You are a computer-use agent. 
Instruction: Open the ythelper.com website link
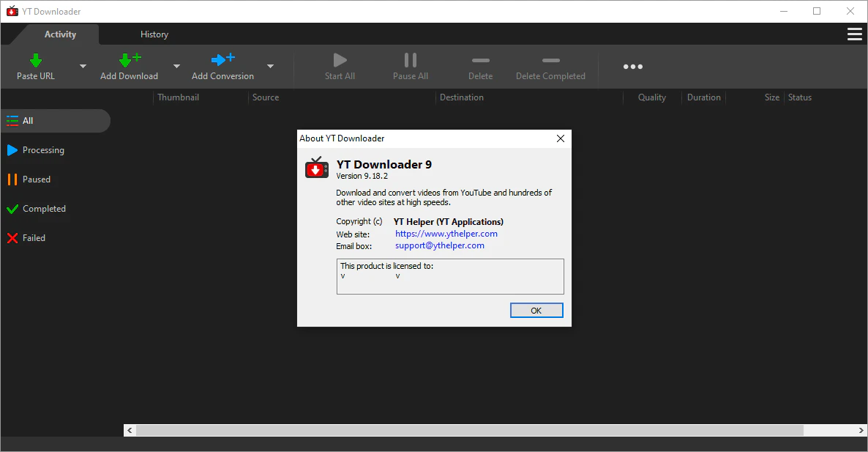446,233
